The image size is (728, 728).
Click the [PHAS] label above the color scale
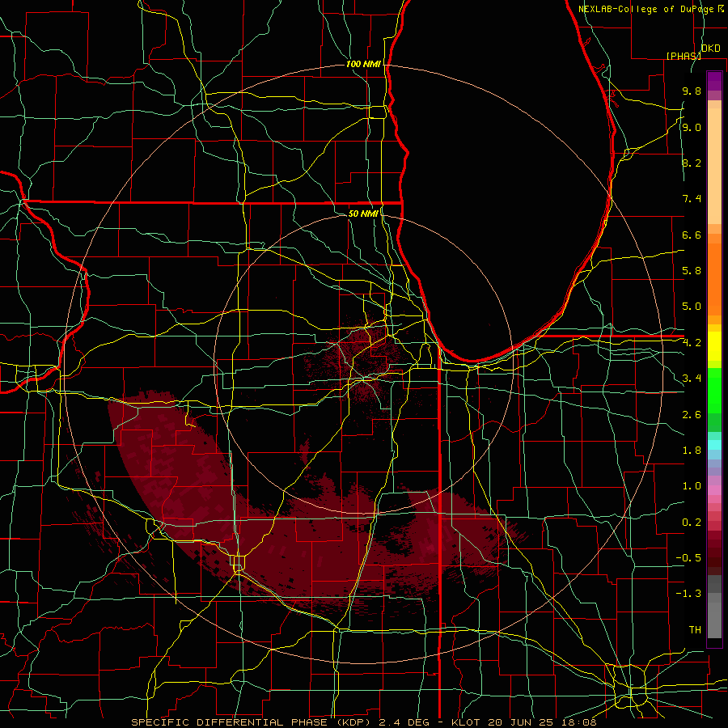684,56
